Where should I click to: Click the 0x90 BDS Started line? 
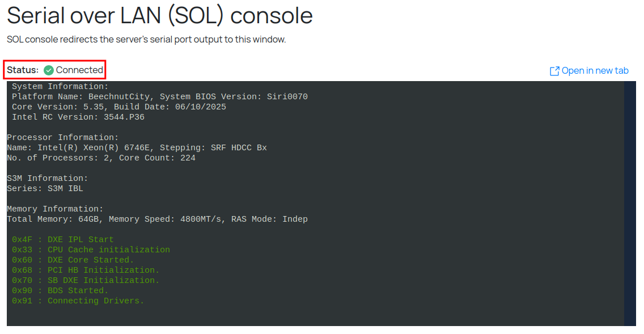point(60,291)
